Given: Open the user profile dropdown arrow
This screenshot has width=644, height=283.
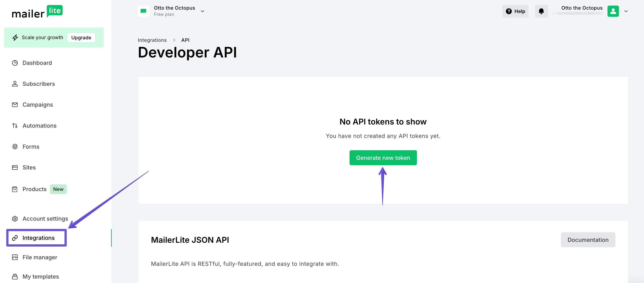Looking at the screenshot, I should (626, 11).
